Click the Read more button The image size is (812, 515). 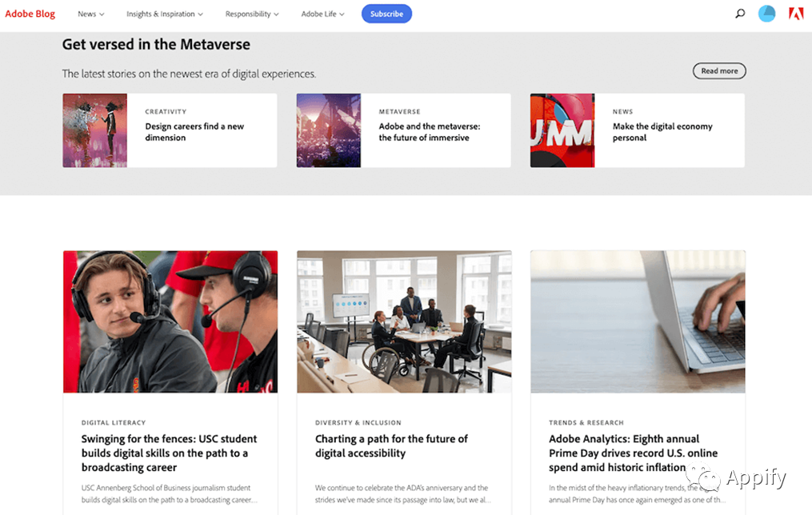tap(719, 71)
